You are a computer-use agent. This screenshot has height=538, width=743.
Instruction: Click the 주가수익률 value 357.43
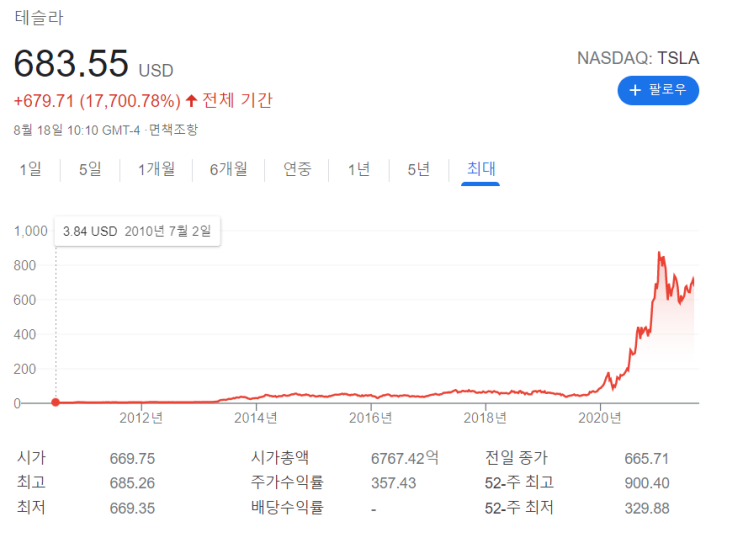click(x=393, y=483)
